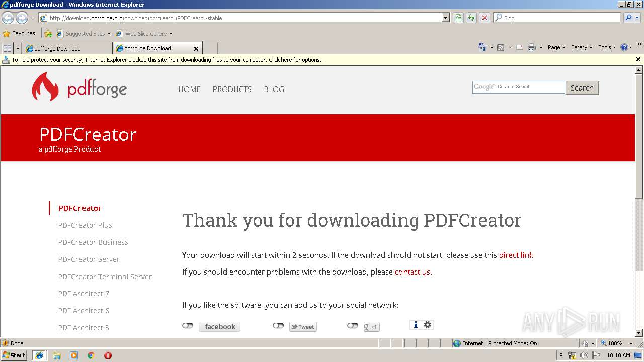Click the Print toolbar icon

(x=532, y=47)
